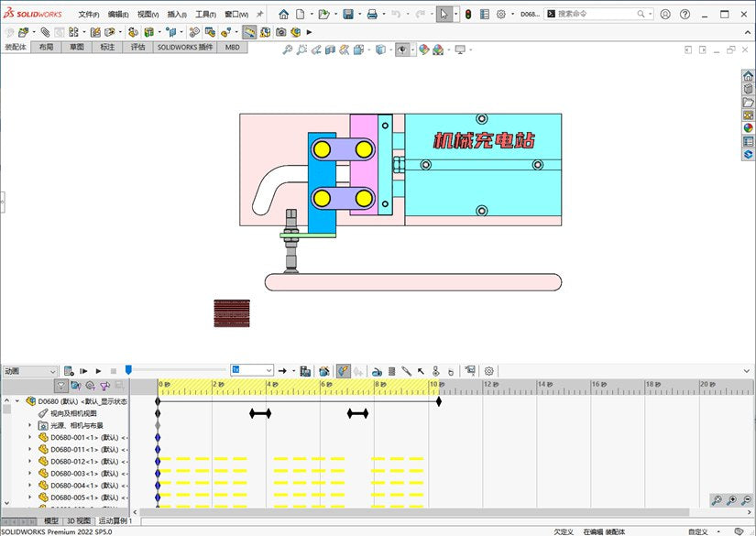This screenshot has height=536, width=756.
Task: Open the Options gear in title bar
Action: 501,15
